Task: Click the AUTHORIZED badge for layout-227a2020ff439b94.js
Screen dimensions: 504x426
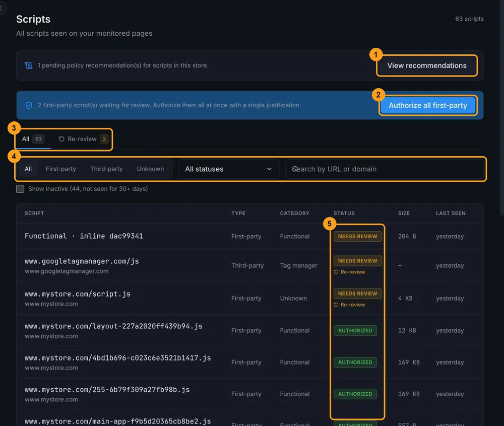Action: 355,330
